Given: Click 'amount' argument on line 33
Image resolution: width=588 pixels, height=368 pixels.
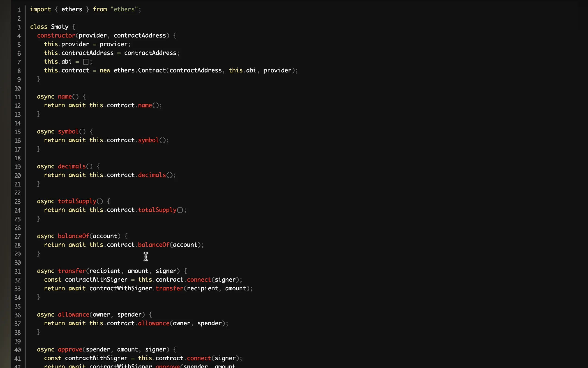Looking at the screenshot, I should (x=235, y=289).
